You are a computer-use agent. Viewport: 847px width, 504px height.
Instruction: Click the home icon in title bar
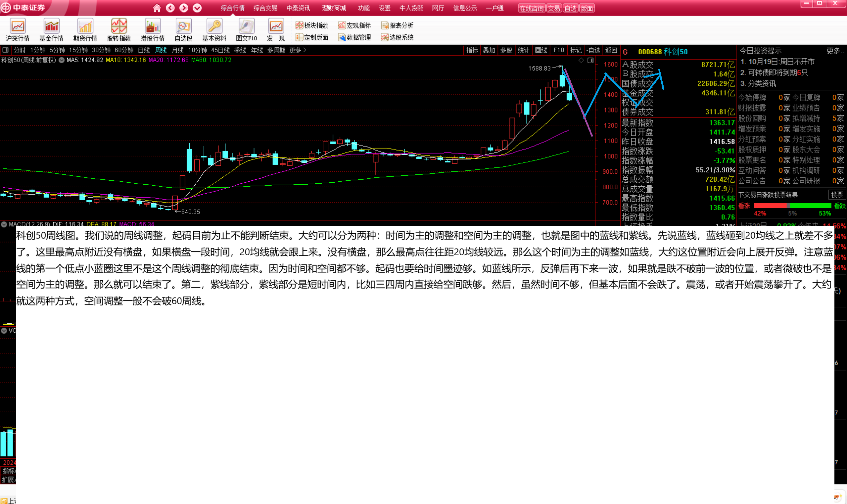pos(157,8)
